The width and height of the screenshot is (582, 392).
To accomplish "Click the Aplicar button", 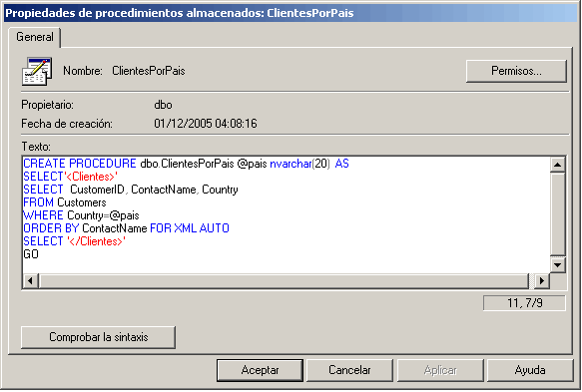I will [440, 370].
